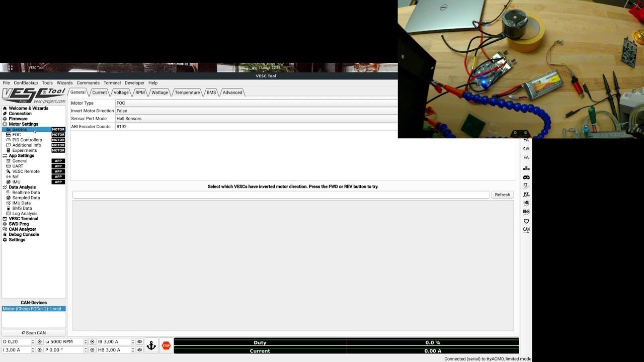Viewport: 644px width, 362px height.
Task: Click the heart alive-packets icon
Action: pyautogui.click(x=526, y=221)
